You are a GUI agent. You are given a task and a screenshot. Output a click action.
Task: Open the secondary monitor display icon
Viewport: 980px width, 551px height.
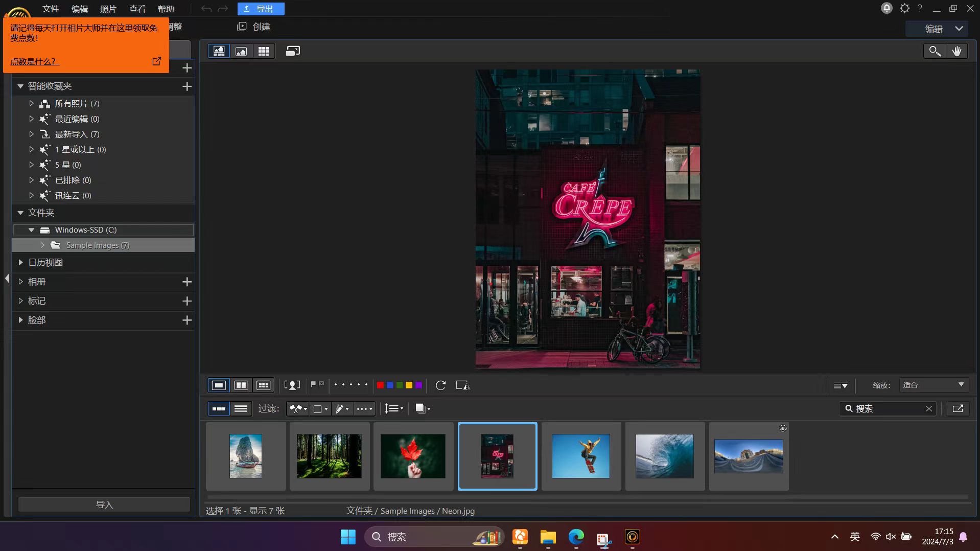[x=293, y=51]
